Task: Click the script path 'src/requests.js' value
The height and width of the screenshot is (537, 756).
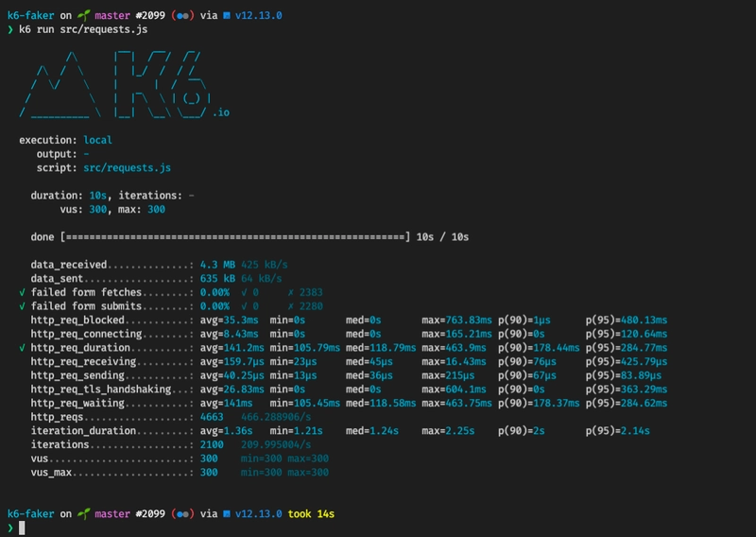Action: click(x=127, y=168)
